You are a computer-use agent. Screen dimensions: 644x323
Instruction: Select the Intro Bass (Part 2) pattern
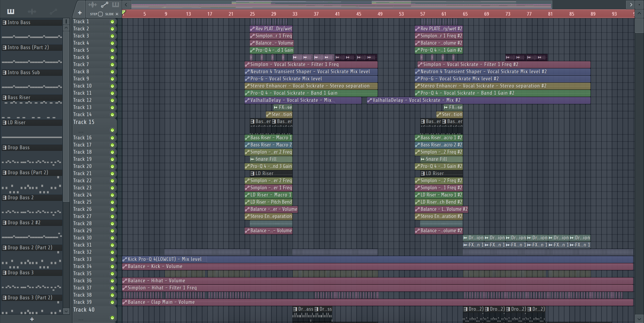32,47
